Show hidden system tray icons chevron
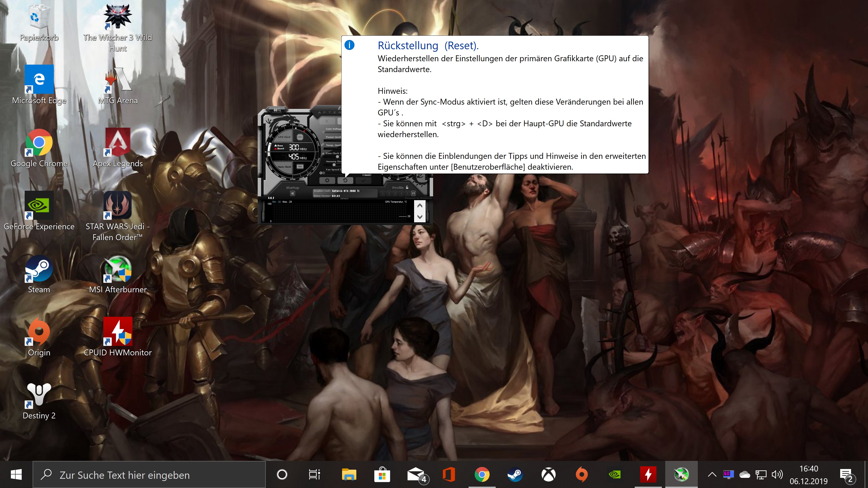868x488 pixels. [712, 474]
